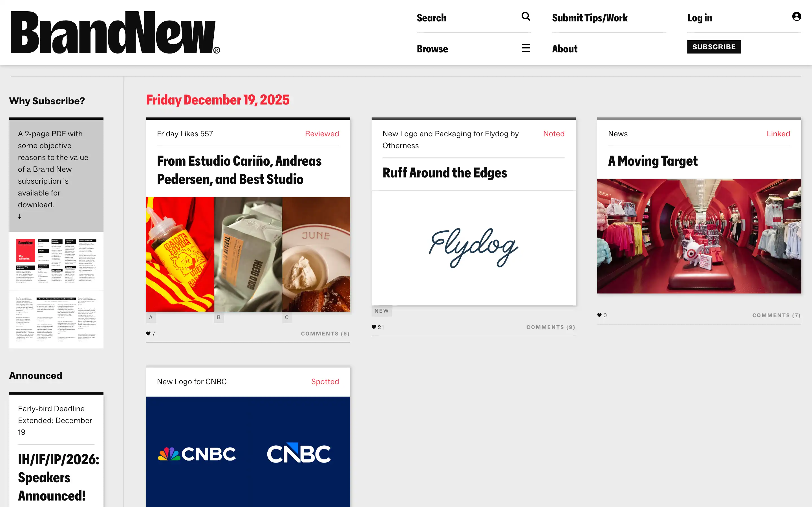The image size is (812, 507).
Task: Open Submit Tips/Work
Action: coord(590,17)
